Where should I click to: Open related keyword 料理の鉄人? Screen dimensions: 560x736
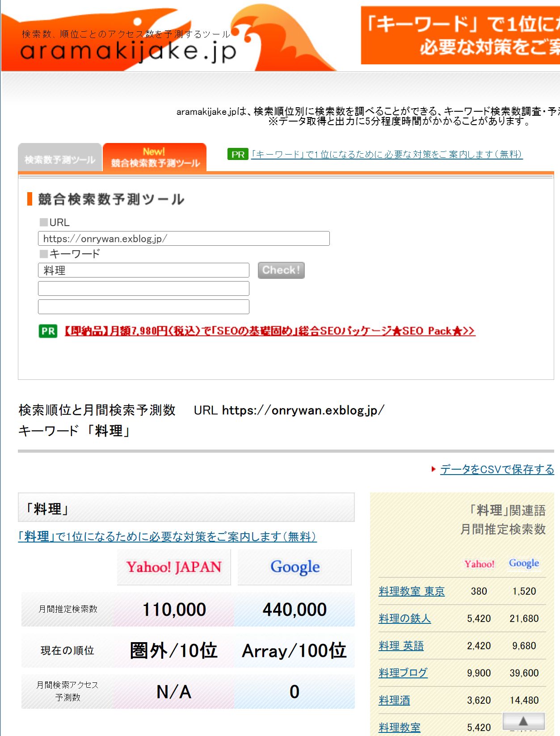(404, 618)
